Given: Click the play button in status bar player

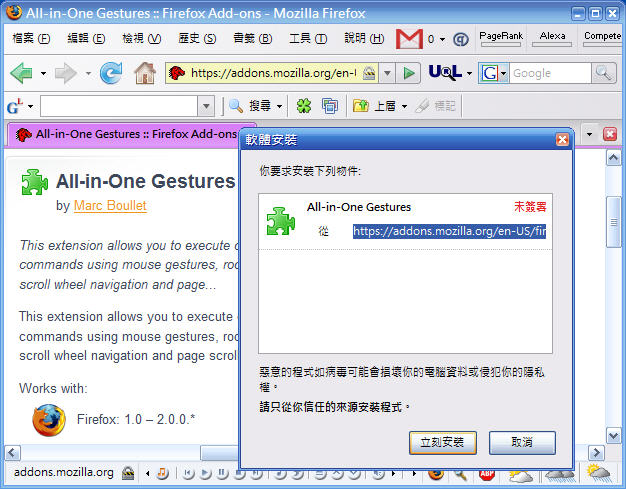Looking at the screenshot, I should pos(205,473).
